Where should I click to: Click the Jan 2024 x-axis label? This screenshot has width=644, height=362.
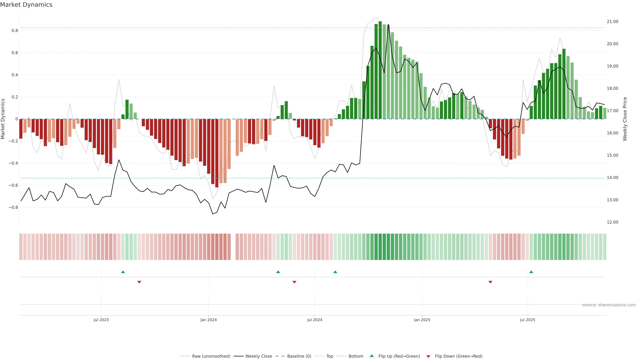208,320
